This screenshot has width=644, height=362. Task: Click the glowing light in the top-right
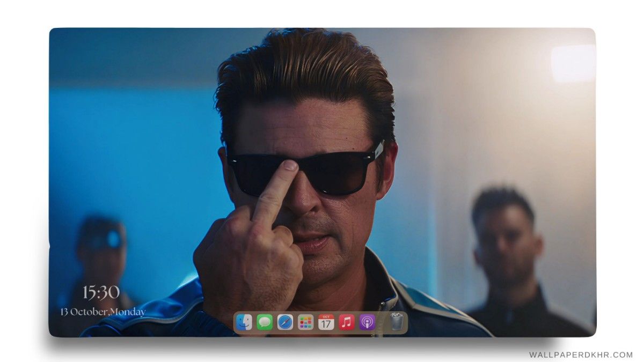click(x=572, y=63)
